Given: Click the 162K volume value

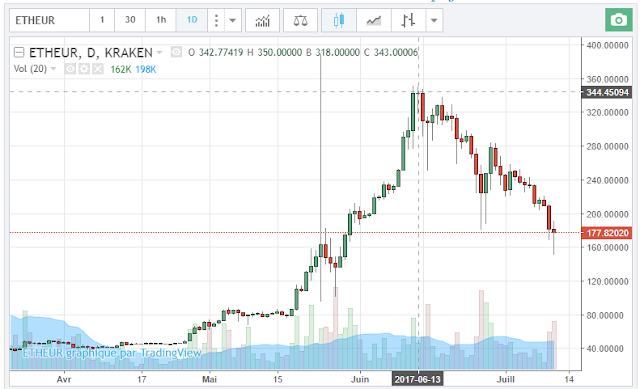Looking at the screenshot, I should point(120,69).
